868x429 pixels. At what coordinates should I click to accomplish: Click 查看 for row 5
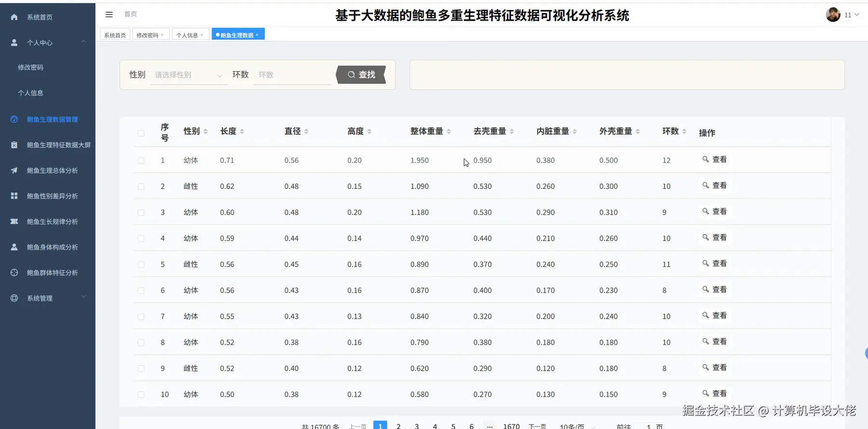click(x=715, y=264)
